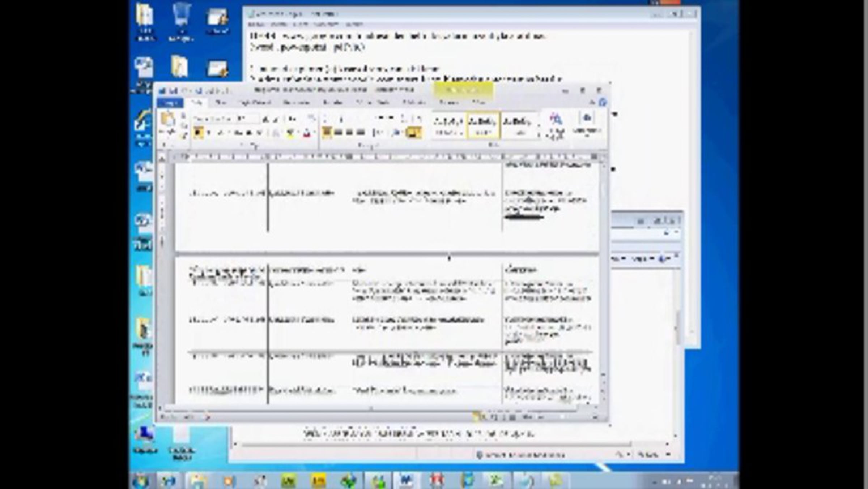Switch to the Table Tools Design tab
The width and height of the screenshot is (868, 489).
click(449, 103)
